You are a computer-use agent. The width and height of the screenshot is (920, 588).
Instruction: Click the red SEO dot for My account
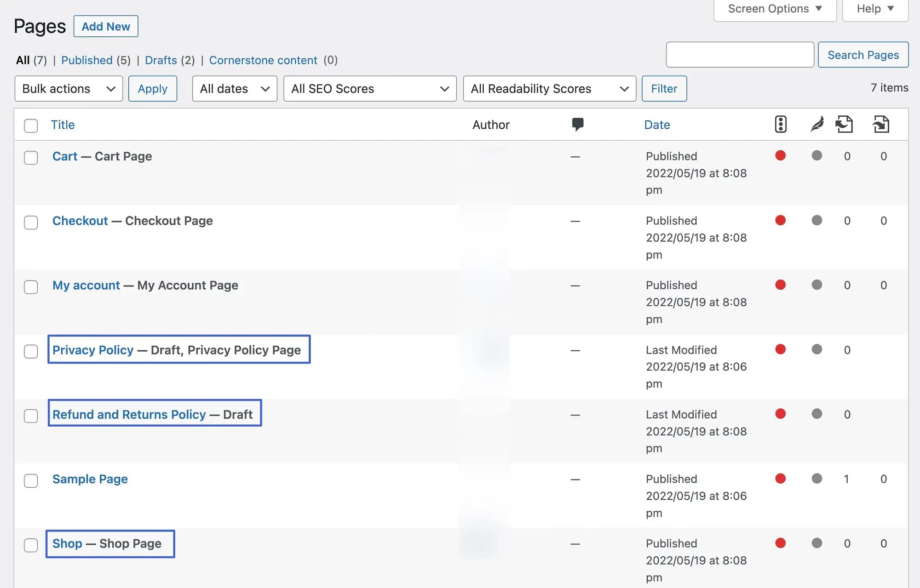pos(780,285)
